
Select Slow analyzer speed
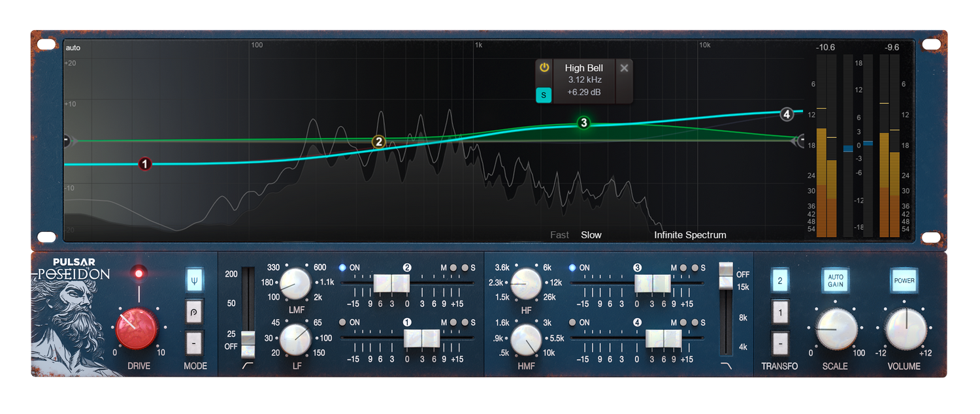(x=591, y=235)
